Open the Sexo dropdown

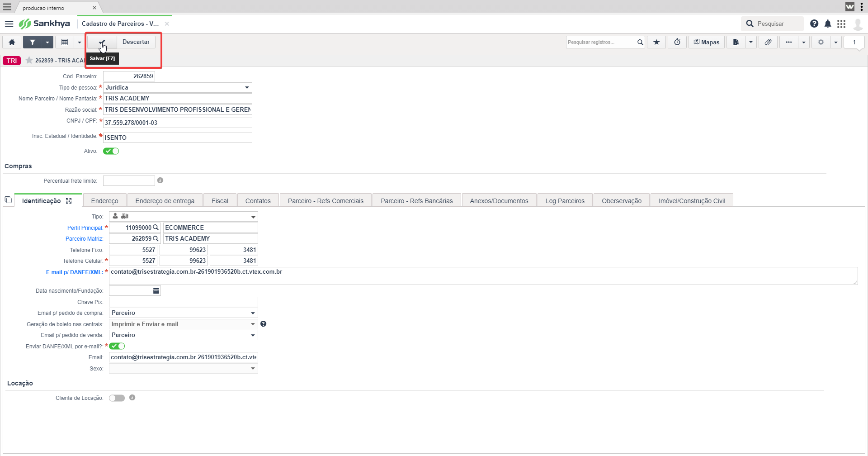pos(183,369)
